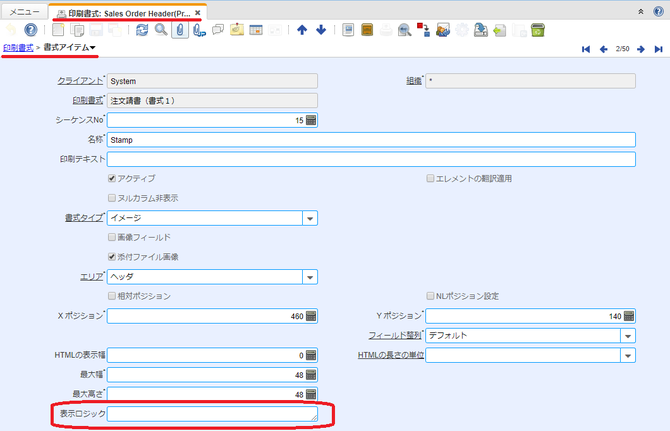Open the calculator for 最大高さ

click(x=311, y=394)
